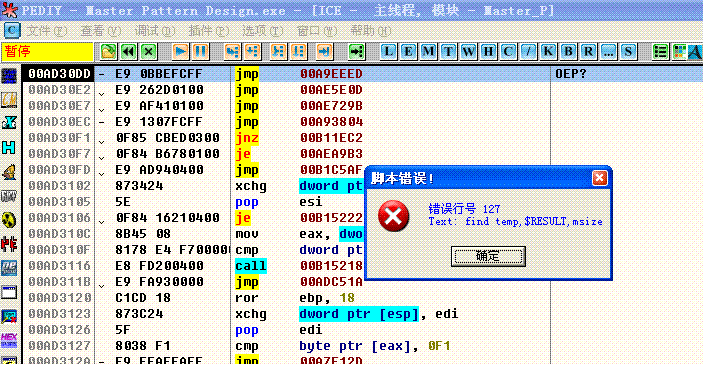703x384 pixels.
Task: Click the OP icon in left sidebar
Action: 9,268
